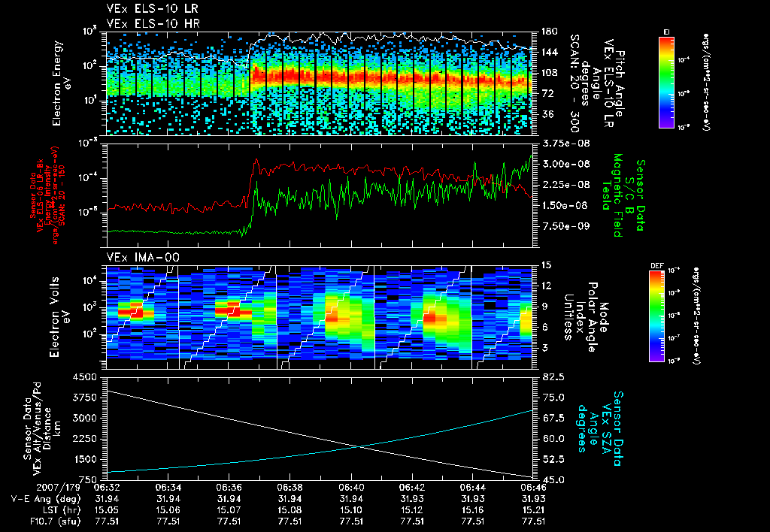
Task: Click the 2250 altitude axis value
Action: click(84, 439)
